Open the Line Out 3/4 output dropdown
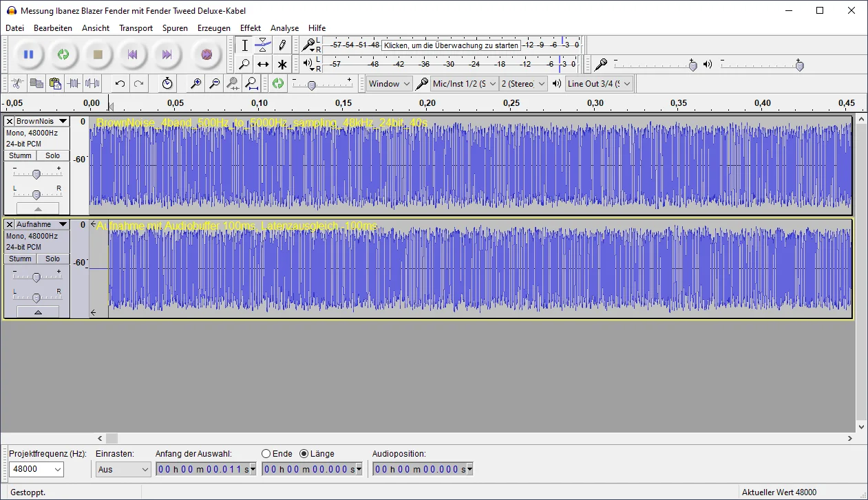 pyautogui.click(x=598, y=84)
